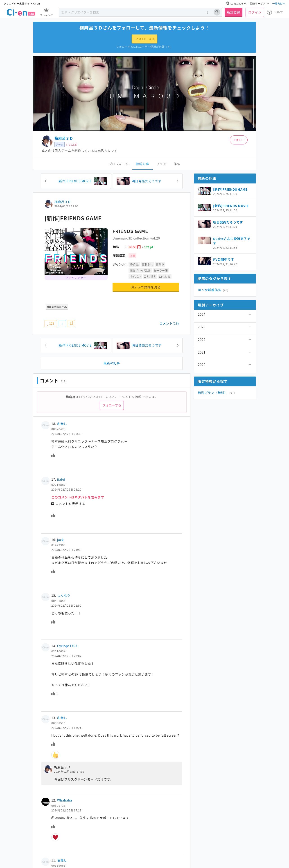Open the Language dropdown
Viewport: 289px width, 868px height.
[236, 3]
